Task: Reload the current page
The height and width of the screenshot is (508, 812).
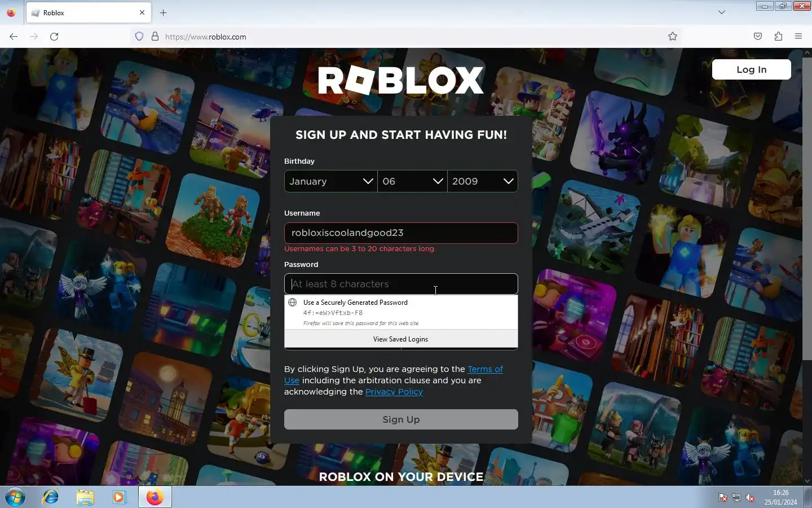Action: point(54,37)
